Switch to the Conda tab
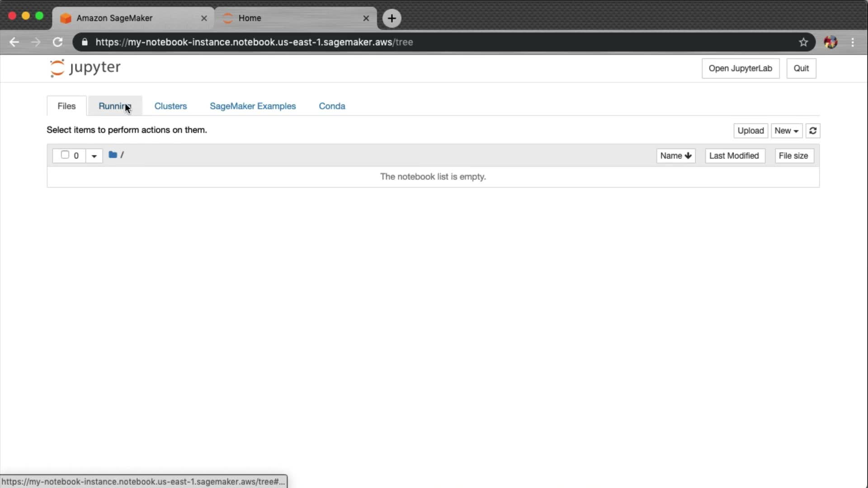 (332, 106)
